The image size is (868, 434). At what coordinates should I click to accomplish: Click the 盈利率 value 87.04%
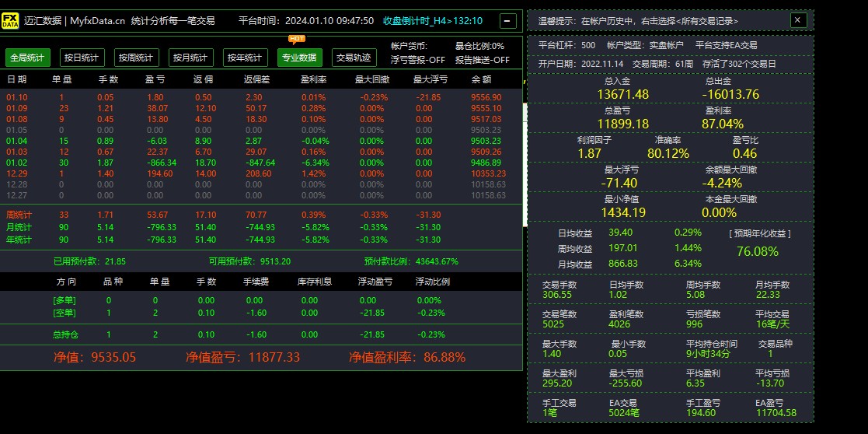coord(723,124)
